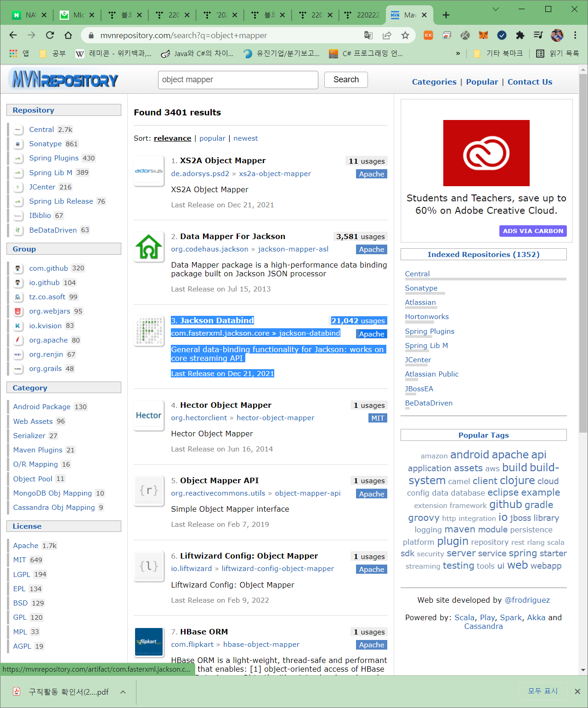Open the Cassandra powered-by link

tap(483, 626)
